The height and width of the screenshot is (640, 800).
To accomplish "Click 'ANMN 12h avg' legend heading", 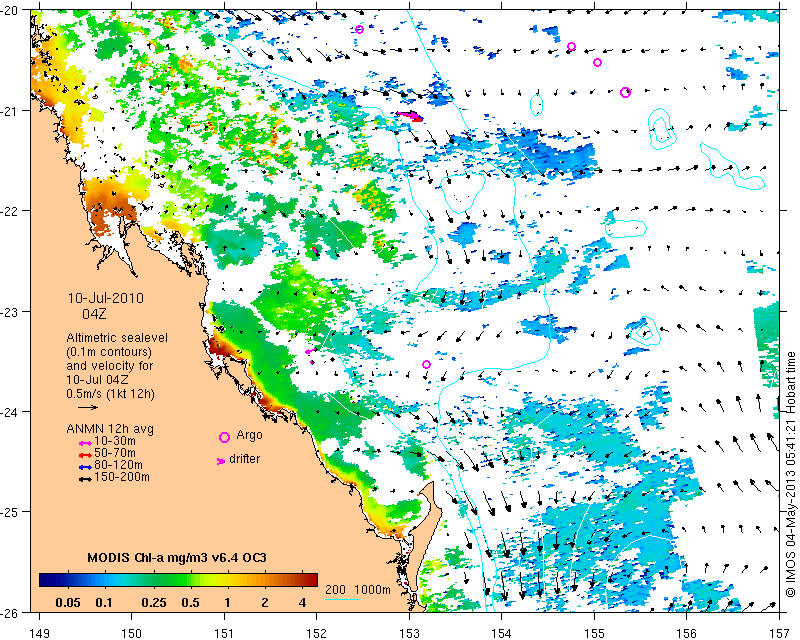I will [110, 429].
